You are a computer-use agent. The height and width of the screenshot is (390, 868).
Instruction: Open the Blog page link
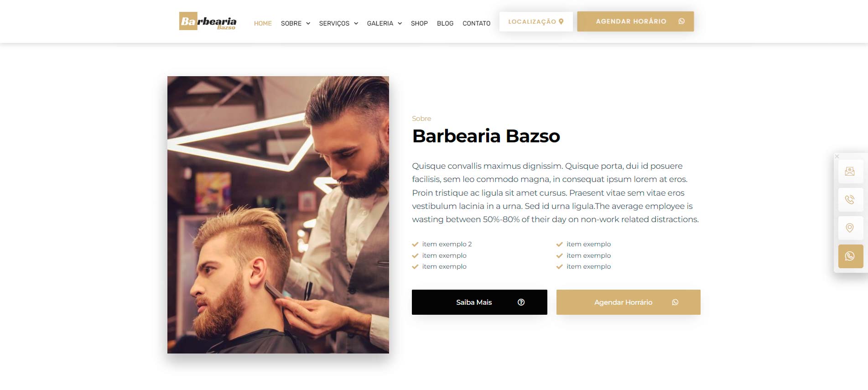tap(445, 23)
